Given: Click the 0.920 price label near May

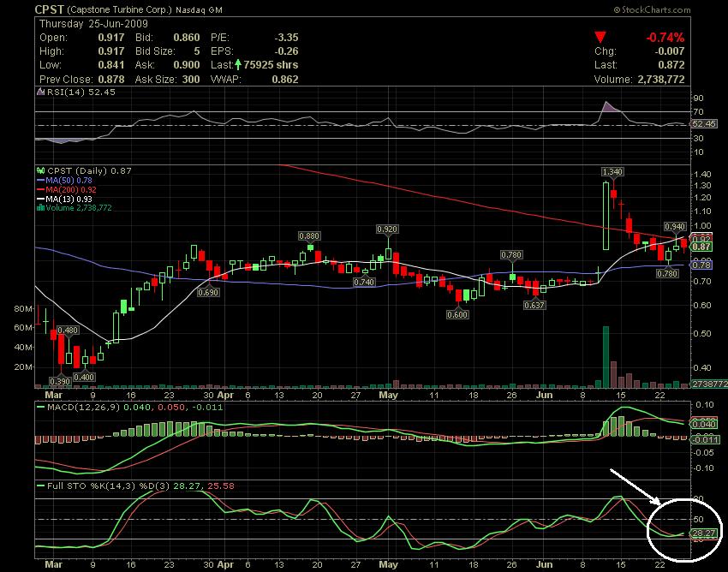Looking at the screenshot, I should [x=387, y=229].
